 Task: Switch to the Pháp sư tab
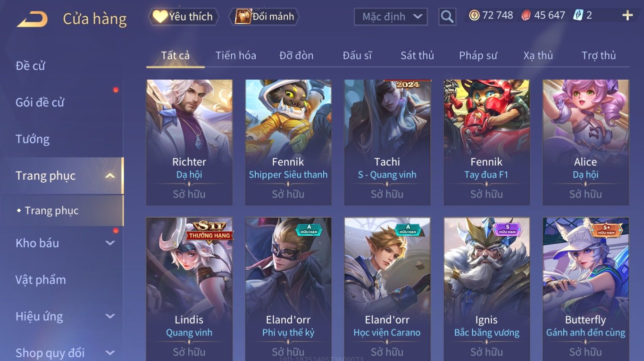coord(478,56)
